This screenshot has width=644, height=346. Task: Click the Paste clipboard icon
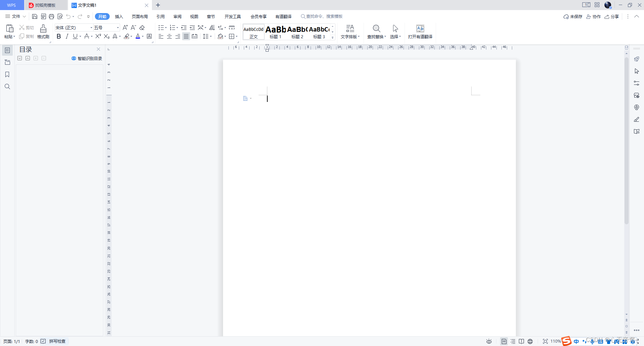pyautogui.click(x=10, y=28)
